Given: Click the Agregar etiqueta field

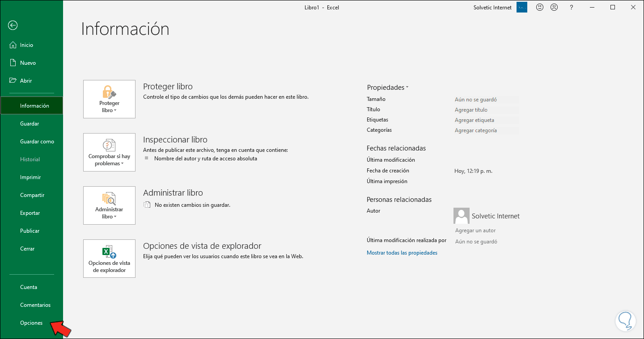Looking at the screenshot, I should pyautogui.click(x=487, y=120).
